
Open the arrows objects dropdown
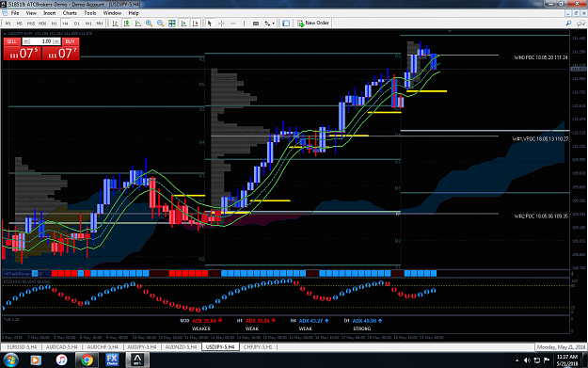269,24
